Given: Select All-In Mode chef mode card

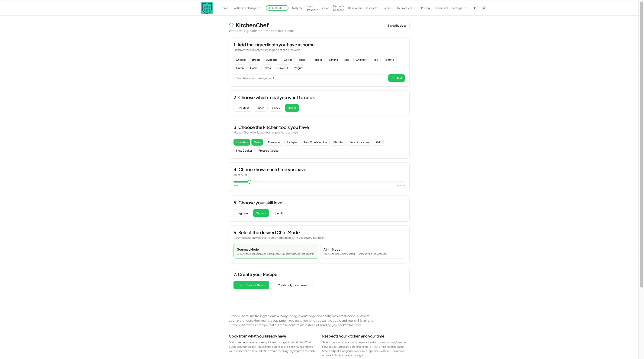Looking at the screenshot, I should (x=362, y=251).
